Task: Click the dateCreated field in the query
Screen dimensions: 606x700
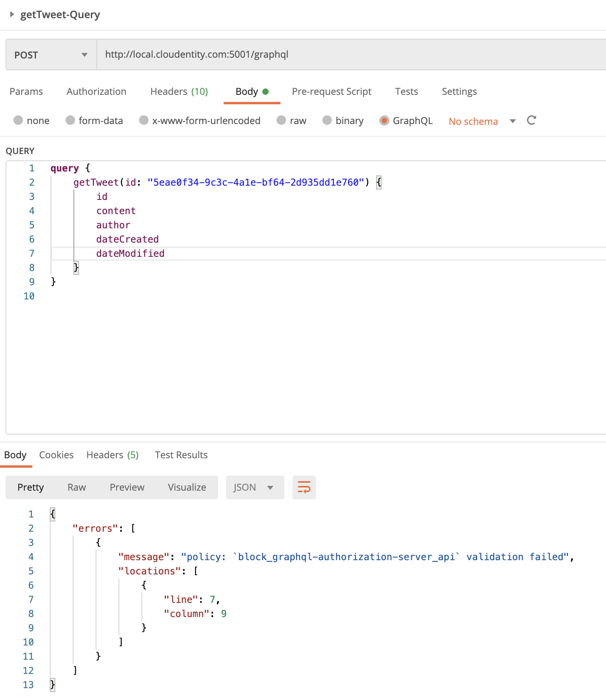Action: (x=128, y=239)
